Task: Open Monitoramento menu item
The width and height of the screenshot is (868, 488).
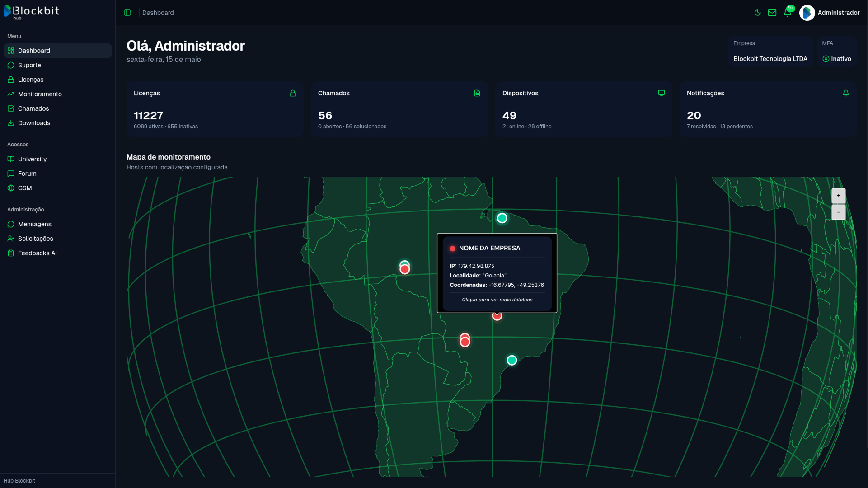Action: [x=57, y=94]
